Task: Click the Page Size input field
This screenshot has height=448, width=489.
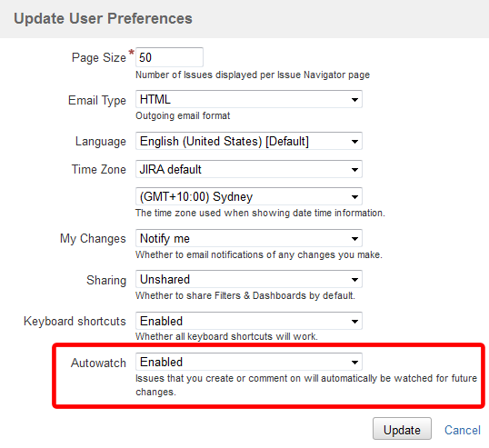Action: 169,57
